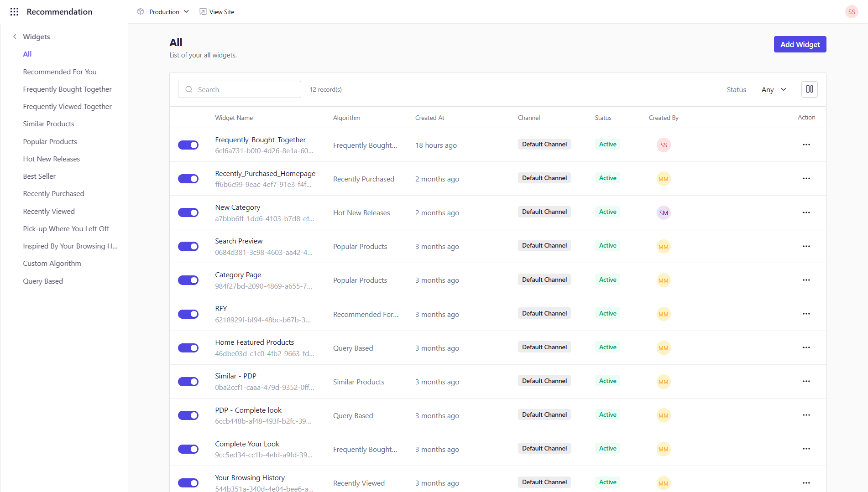The image size is (868, 492).
Task: Open three-dot actions for RFY widget
Action: (x=806, y=314)
